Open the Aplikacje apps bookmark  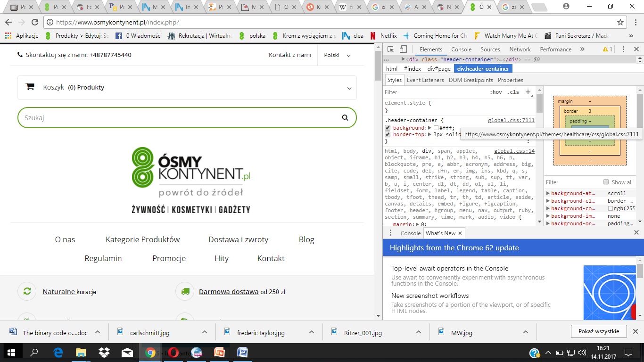coord(22,36)
